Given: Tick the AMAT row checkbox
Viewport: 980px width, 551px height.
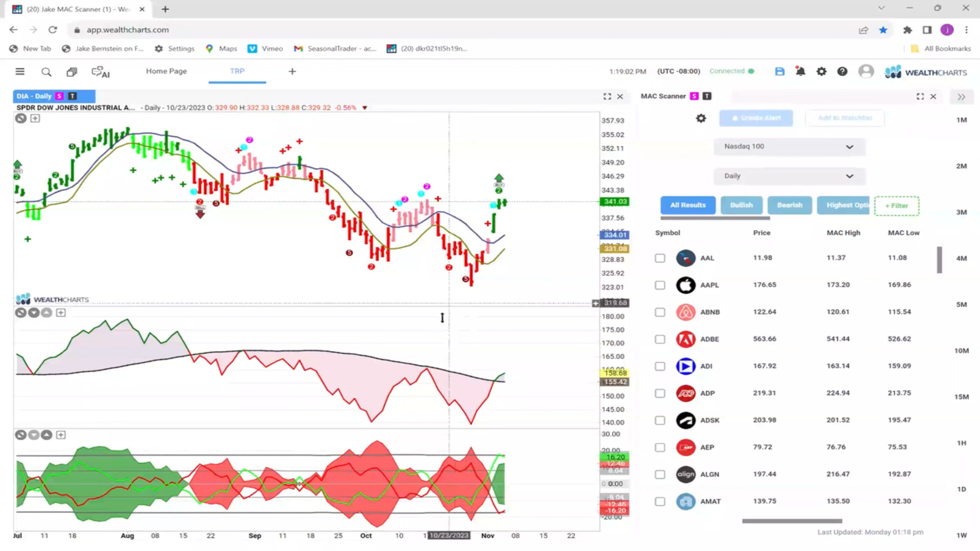Looking at the screenshot, I should pos(660,502).
